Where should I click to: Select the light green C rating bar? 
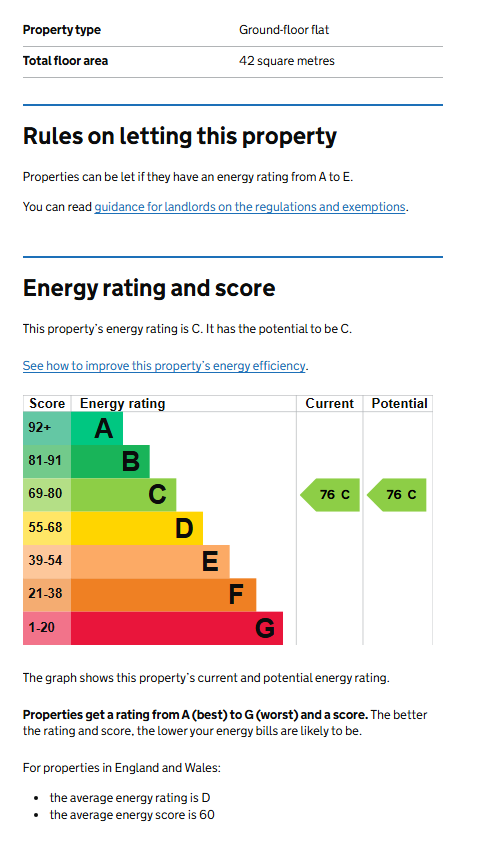(x=124, y=495)
